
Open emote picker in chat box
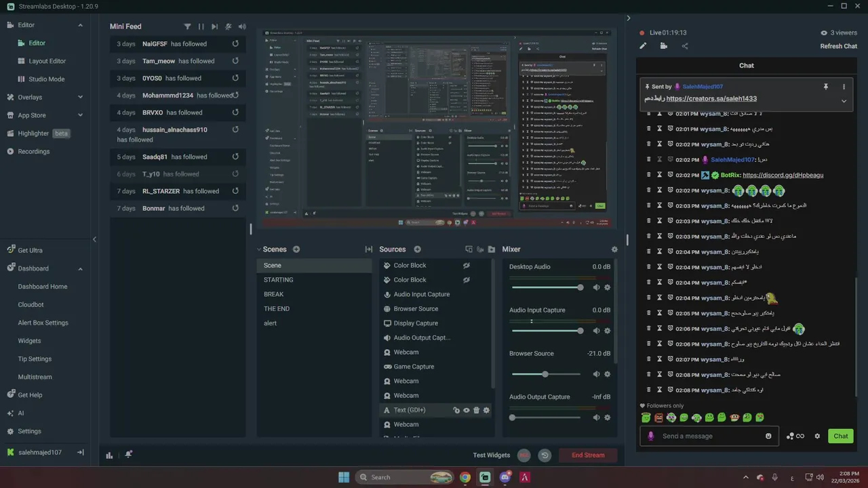pyautogui.click(x=768, y=436)
